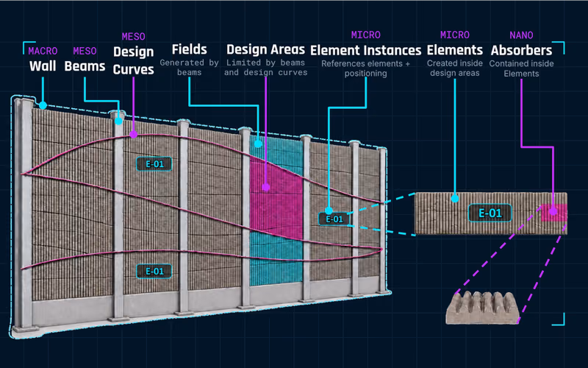The image size is (588, 368).
Task: Click the "Design Areas" heading
Action: [x=266, y=49]
